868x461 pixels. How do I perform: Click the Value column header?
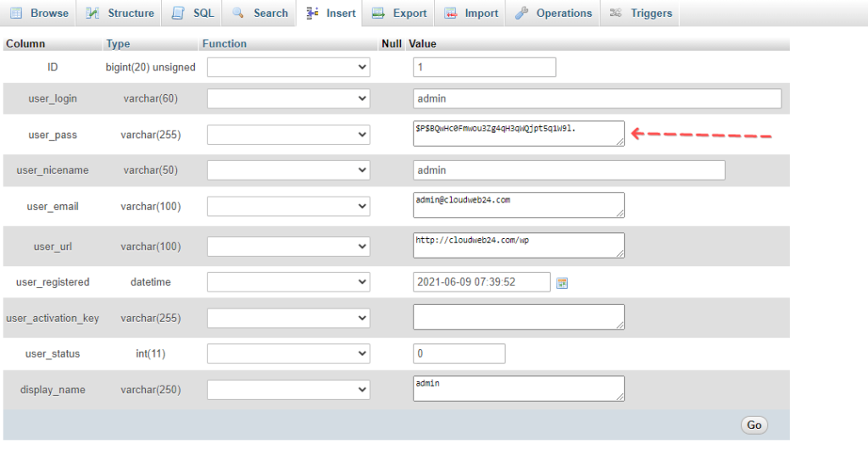(422, 44)
